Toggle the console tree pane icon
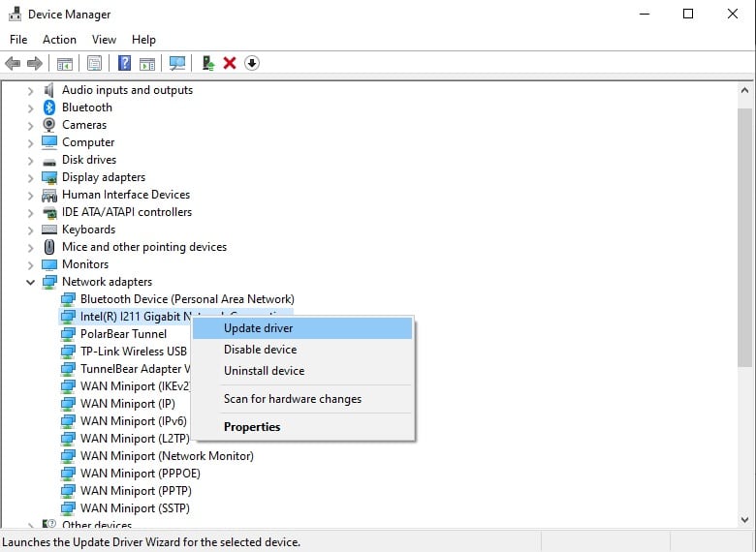Image resolution: width=756 pixels, height=552 pixels. click(x=65, y=63)
